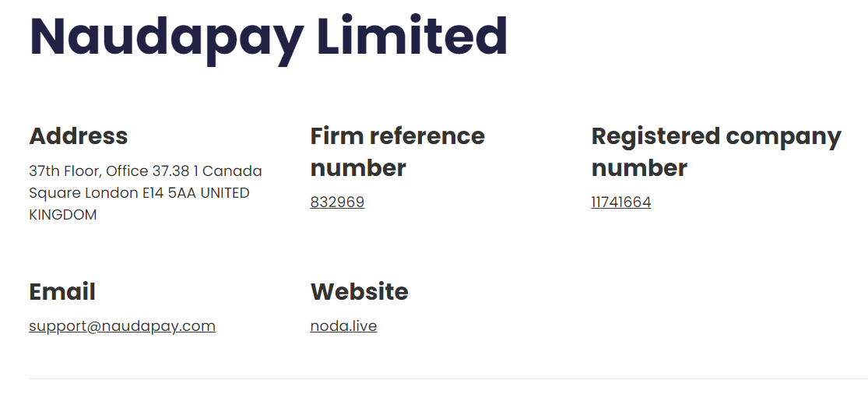
Task: Select the "Address" heading
Action: (x=78, y=136)
